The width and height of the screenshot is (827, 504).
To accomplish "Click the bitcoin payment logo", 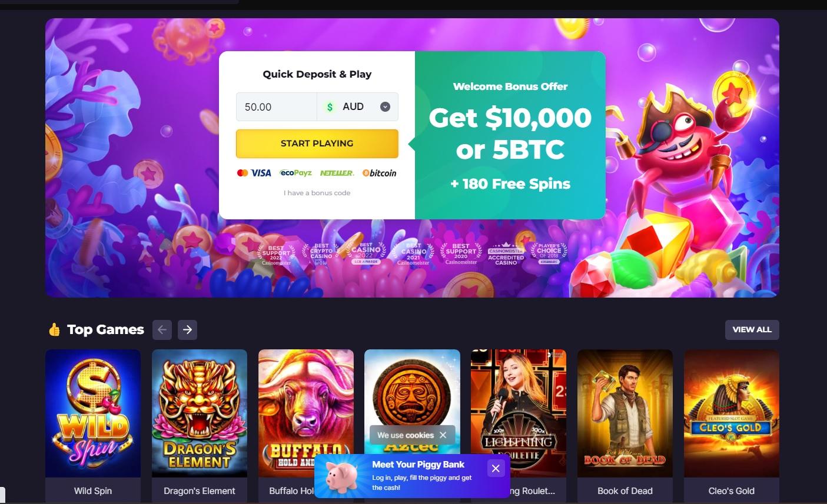I will coord(379,173).
